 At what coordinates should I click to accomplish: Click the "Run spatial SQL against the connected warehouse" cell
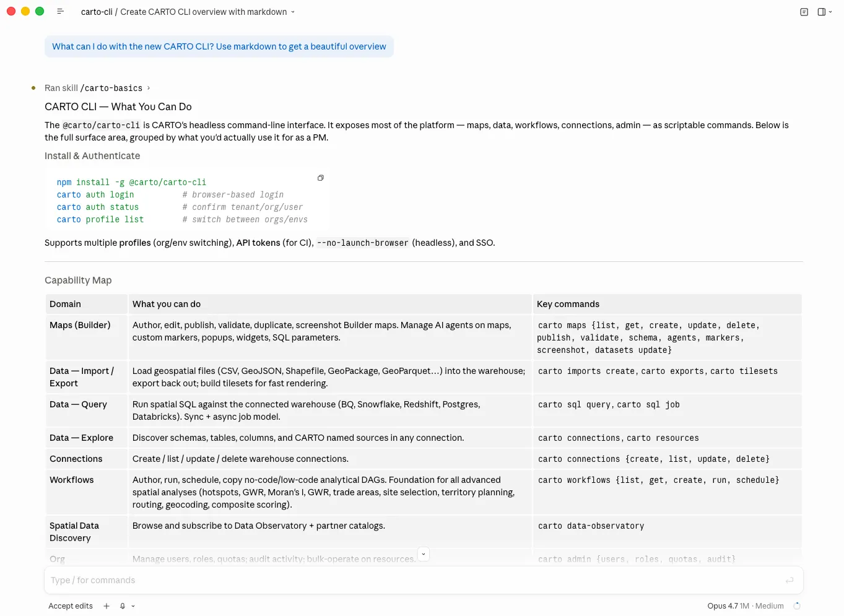[330, 410]
